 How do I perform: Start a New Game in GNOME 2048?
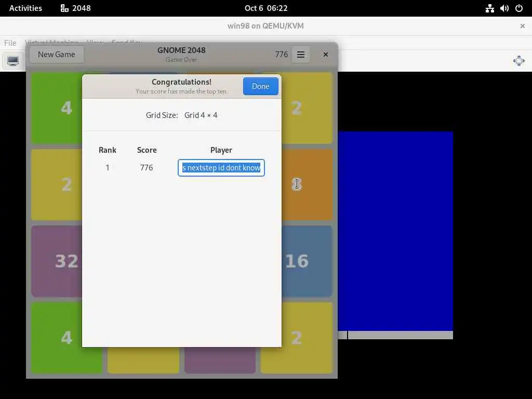[57, 54]
